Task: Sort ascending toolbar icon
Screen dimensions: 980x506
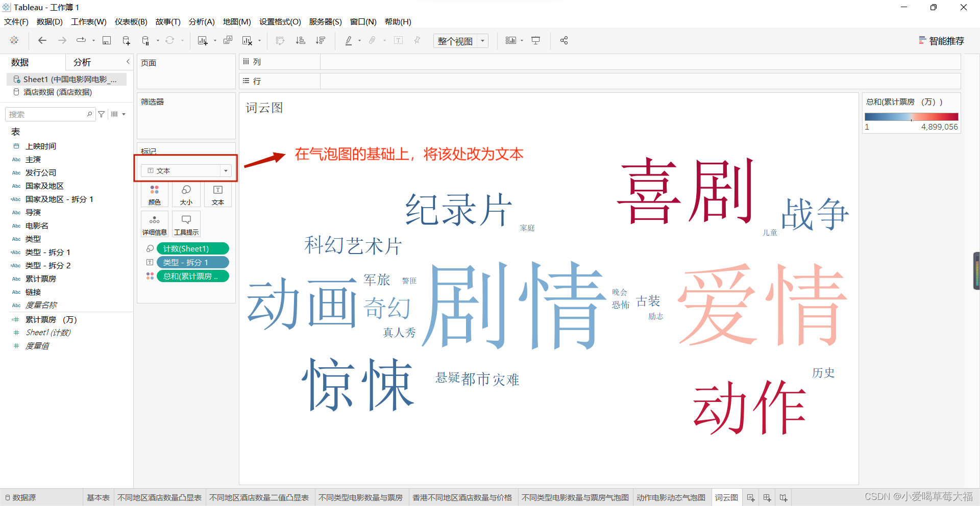Action: [x=301, y=40]
